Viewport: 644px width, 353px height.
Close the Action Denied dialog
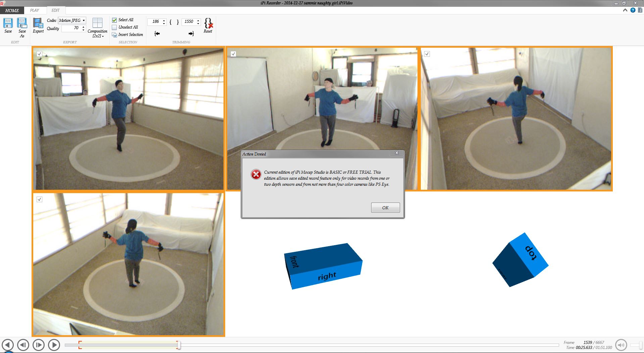[397, 153]
